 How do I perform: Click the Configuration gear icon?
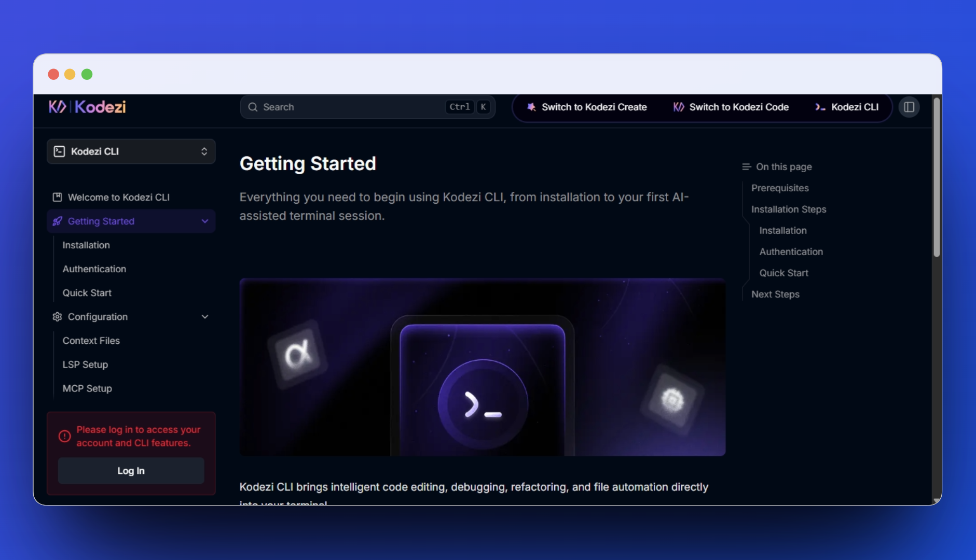58,317
